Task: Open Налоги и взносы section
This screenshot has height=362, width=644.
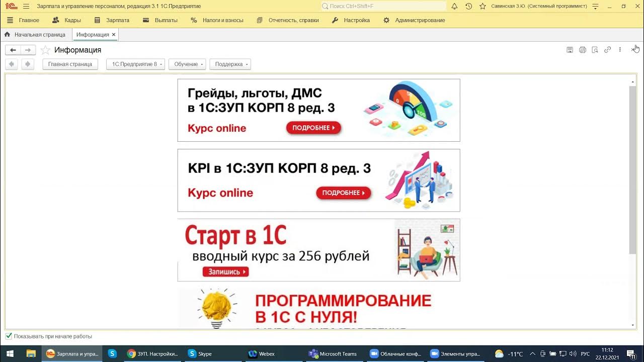Action: (x=217, y=20)
